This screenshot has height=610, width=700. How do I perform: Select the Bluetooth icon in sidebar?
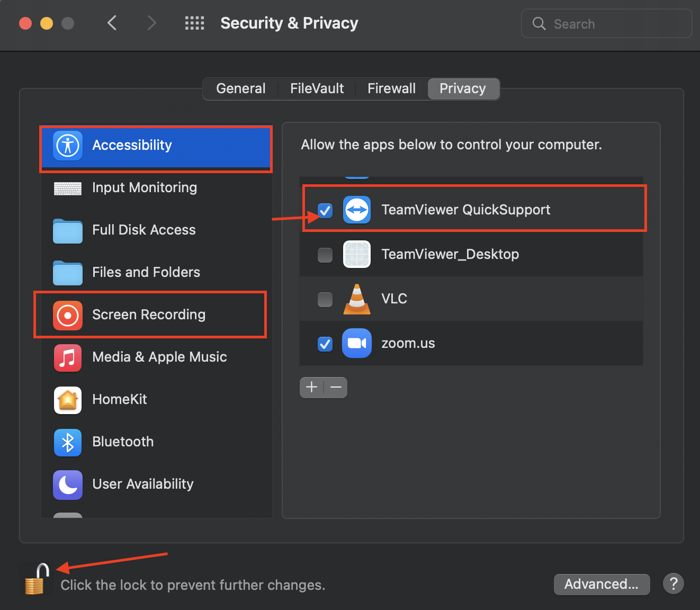(68, 443)
